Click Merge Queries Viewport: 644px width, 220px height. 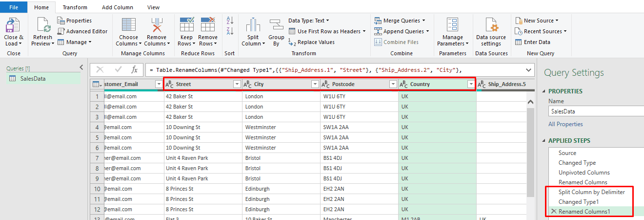coord(400,21)
